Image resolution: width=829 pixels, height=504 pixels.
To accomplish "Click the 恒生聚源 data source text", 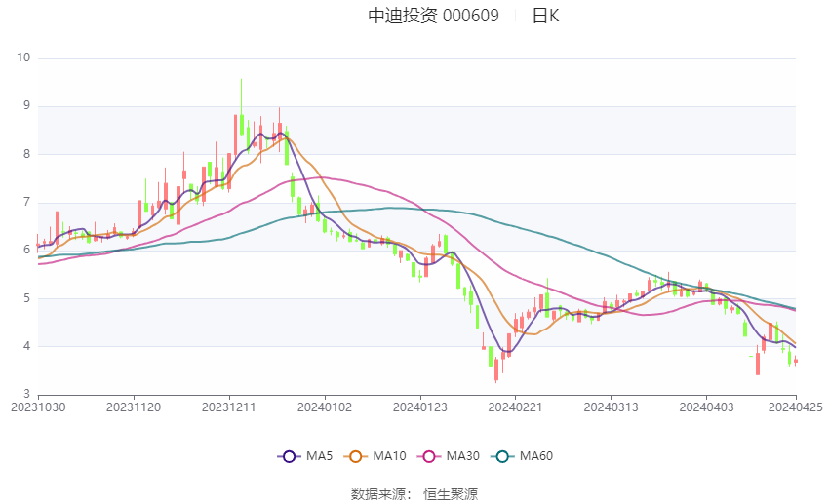I will pyautogui.click(x=451, y=494).
